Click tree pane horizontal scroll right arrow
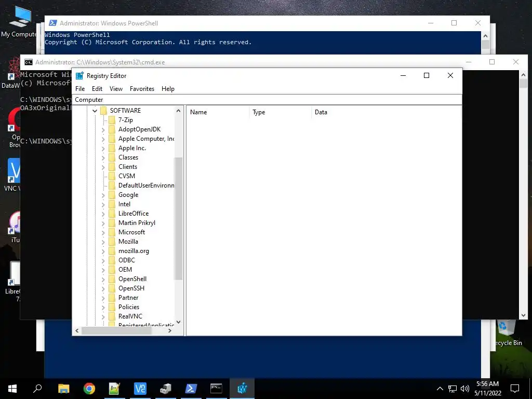 [170, 330]
